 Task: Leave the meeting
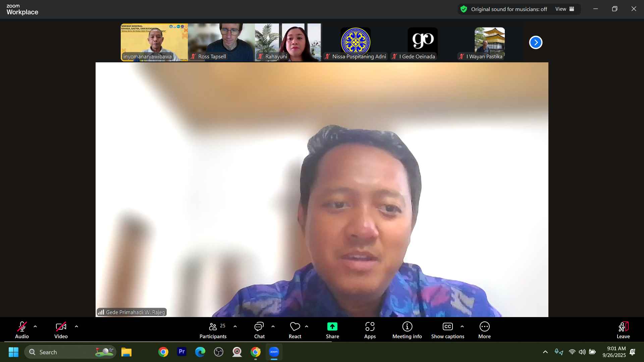point(623,330)
